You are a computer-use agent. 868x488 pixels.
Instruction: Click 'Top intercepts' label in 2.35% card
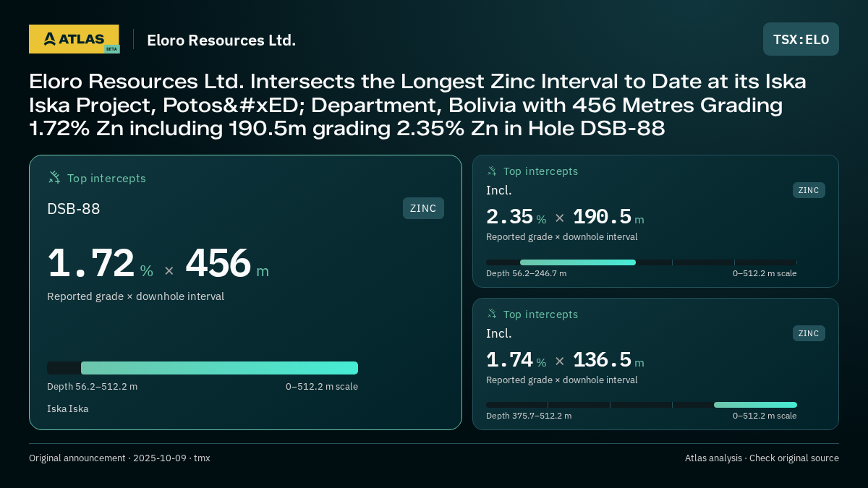(x=540, y=171)
